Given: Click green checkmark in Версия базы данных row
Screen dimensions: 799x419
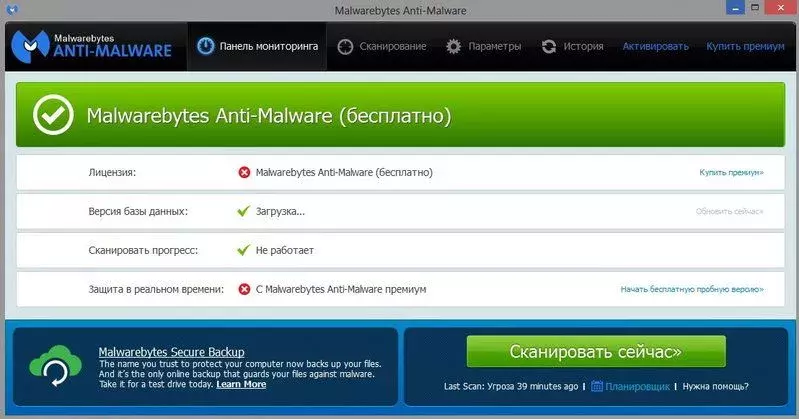Looking at the screenshot, I should (x=244, y=211).
